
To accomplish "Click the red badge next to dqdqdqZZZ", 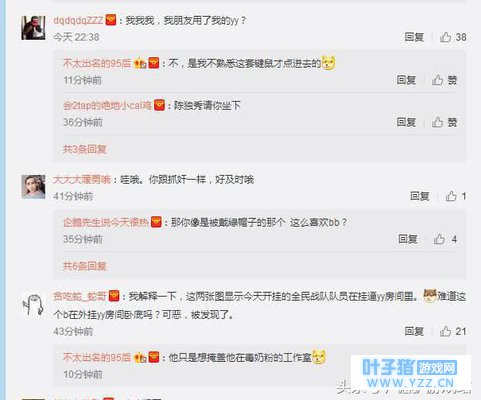I will pos(111,20).
